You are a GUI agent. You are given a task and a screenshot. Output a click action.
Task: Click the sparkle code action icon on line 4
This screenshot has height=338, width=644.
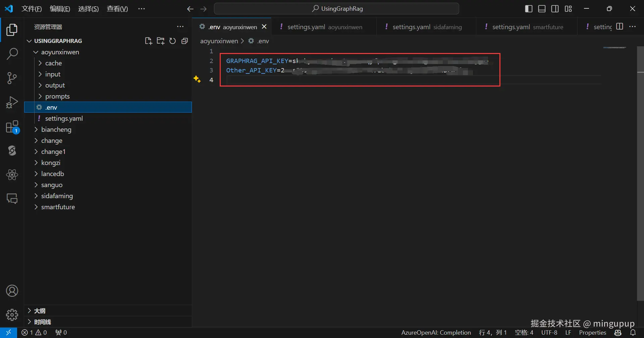point(197,79)
